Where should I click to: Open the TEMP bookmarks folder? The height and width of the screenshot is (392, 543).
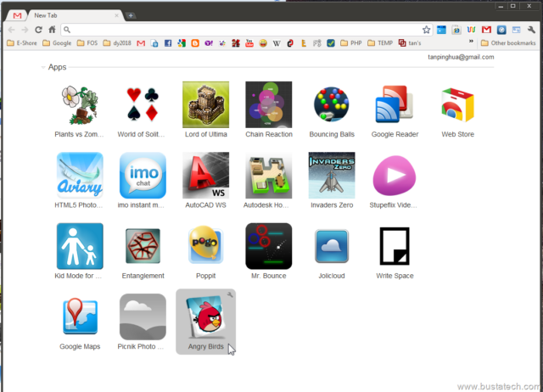click(x=380, y=43)
